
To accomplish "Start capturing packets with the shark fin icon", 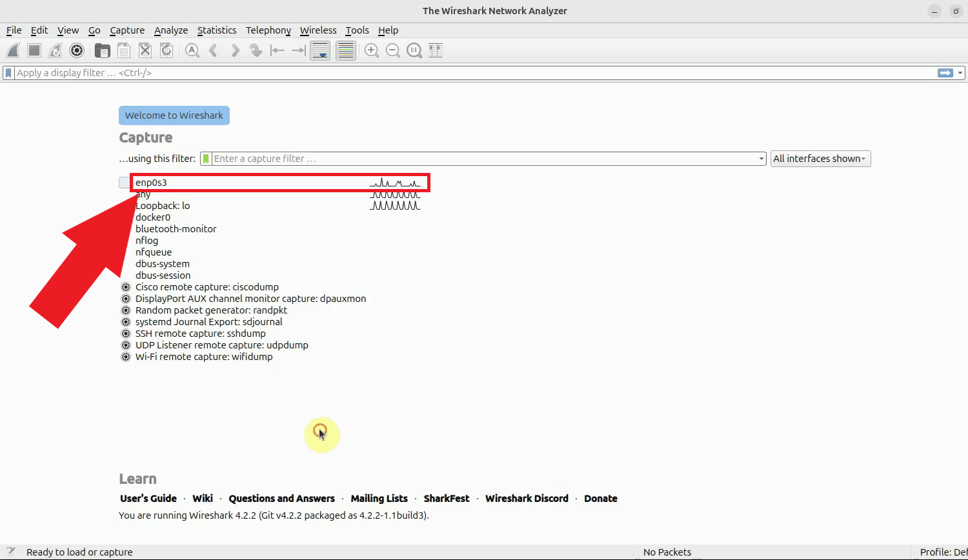I will click(13, 50).
